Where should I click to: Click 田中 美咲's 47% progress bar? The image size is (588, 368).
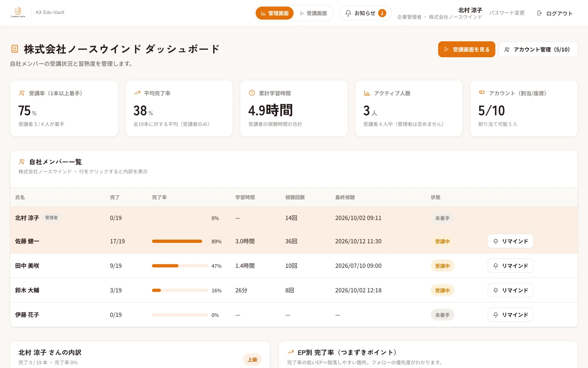click(180, 266)
